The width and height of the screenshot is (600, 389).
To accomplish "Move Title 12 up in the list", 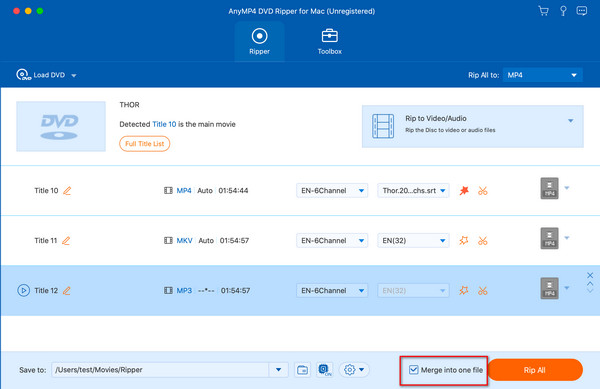I will tap(590, 284).
